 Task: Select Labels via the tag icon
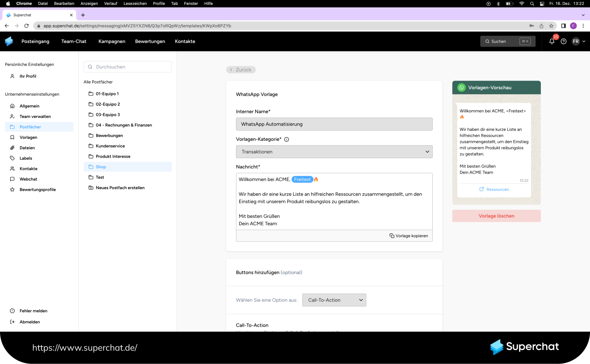[x=12, y=158]
